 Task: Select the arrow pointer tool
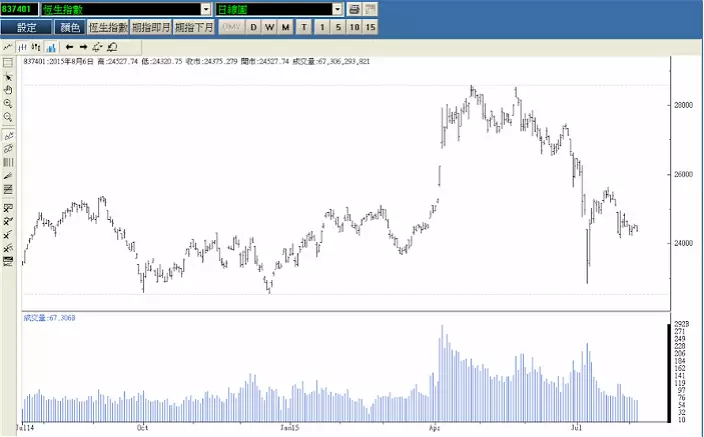pos(8,77)
